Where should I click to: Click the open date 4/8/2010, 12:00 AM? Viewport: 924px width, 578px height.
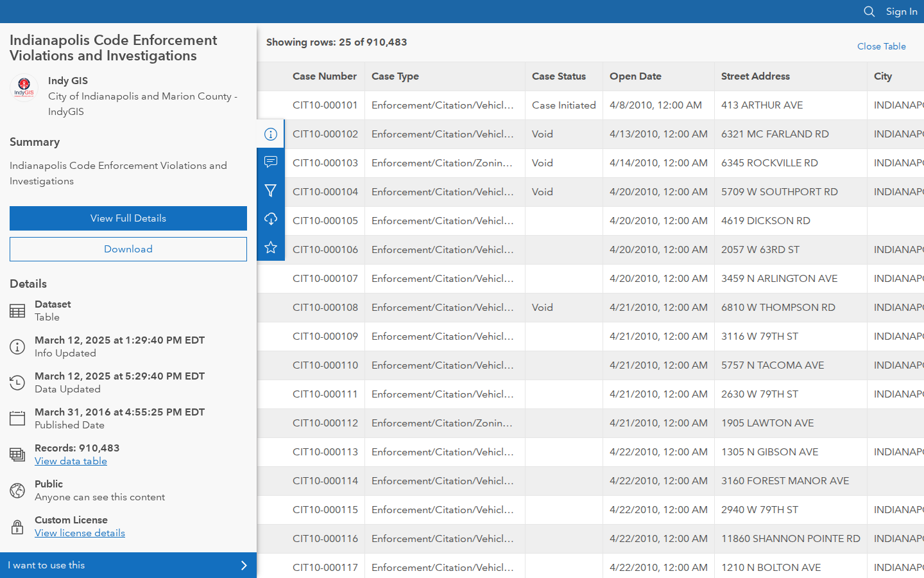[656, 105]
